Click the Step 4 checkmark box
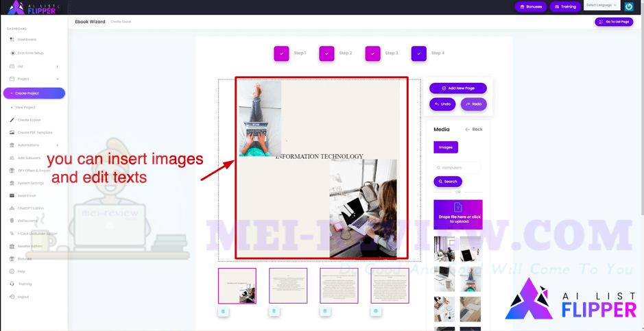Image resolution: width=644 pixels, height=331 pixels. pos(418,53)
